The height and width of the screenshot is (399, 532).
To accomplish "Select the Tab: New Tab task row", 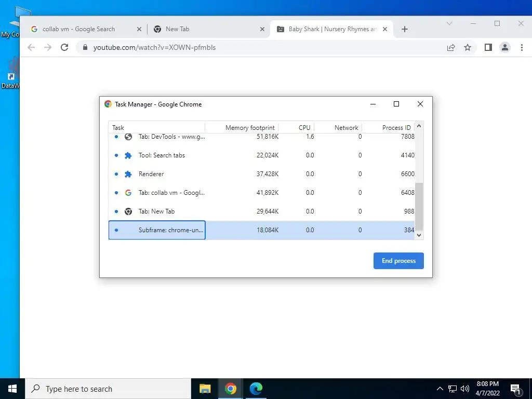I will coord(261,211).
